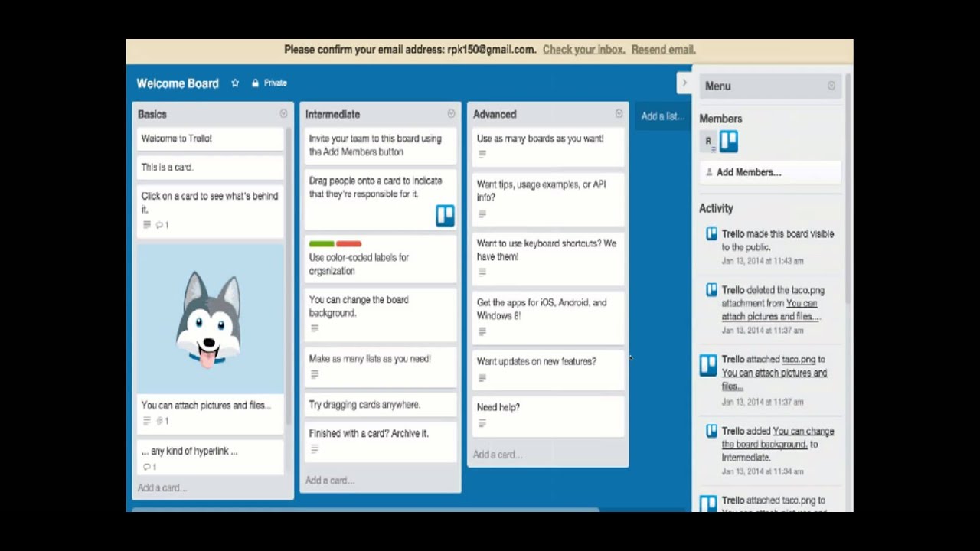Collapse the sidebar with the chevron button
The height and width of the screenshot is (551, 980).
click(x=684, y=83)
